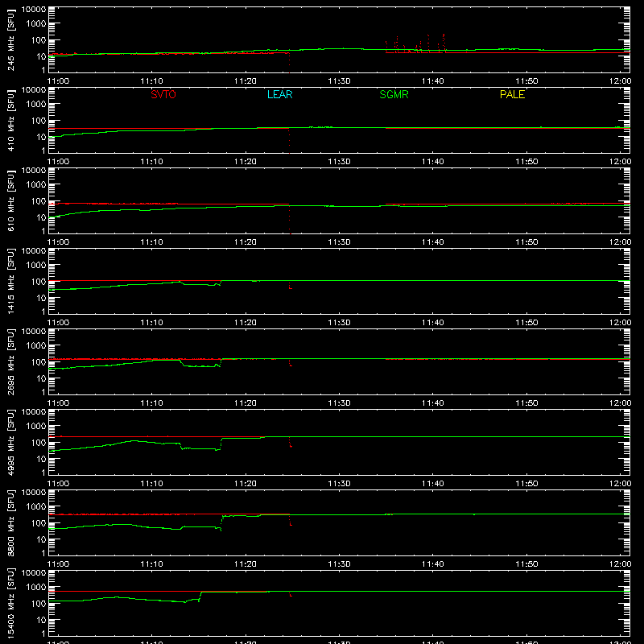Click 11:40 tick under the 245 MHz plot
Image resolution: width=644 pixels, height=644 pixels.
(x=432, y=81)
